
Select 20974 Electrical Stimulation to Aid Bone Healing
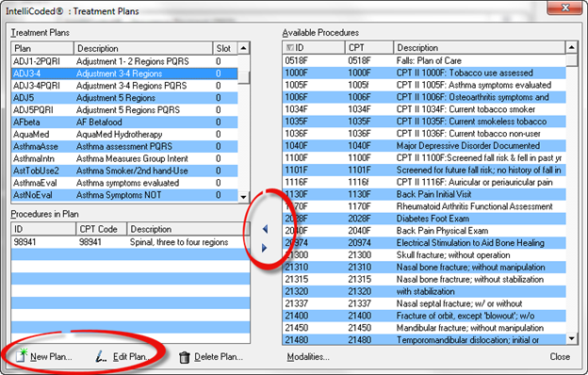coord(424,243)
